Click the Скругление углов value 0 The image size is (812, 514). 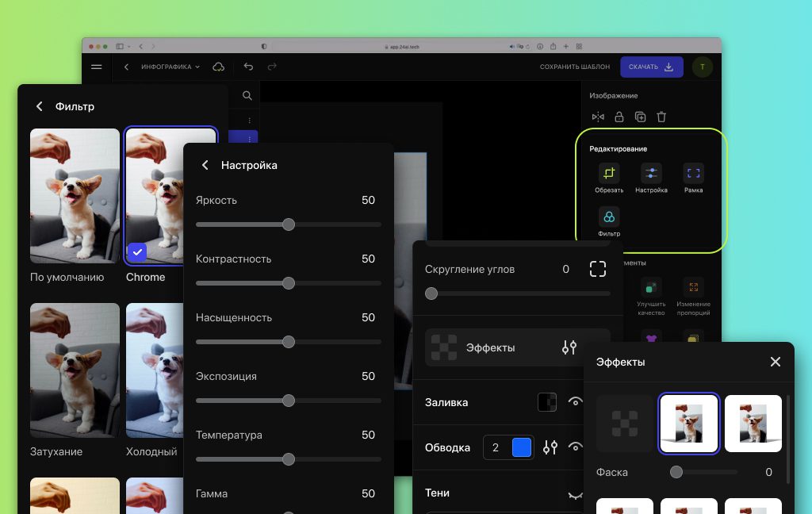pyautogui.click(x=565, y=269)
